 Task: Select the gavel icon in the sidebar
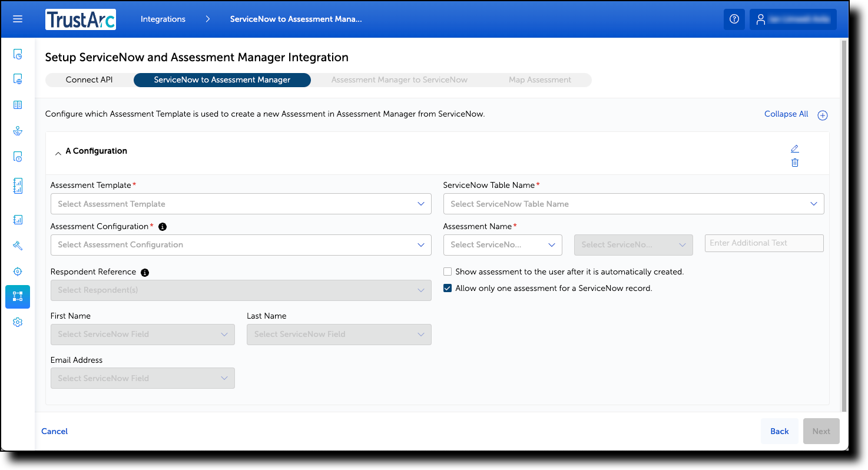[18, 246]
